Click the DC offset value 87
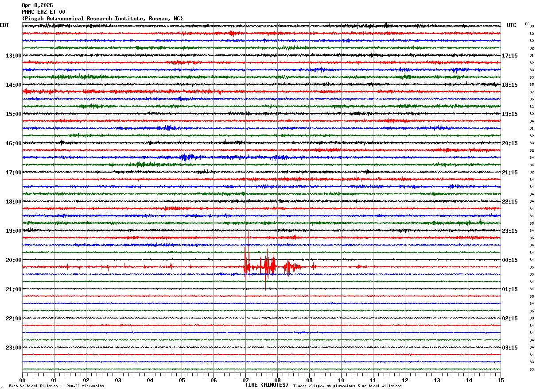 pyautogui.click(x=532, y=92)
